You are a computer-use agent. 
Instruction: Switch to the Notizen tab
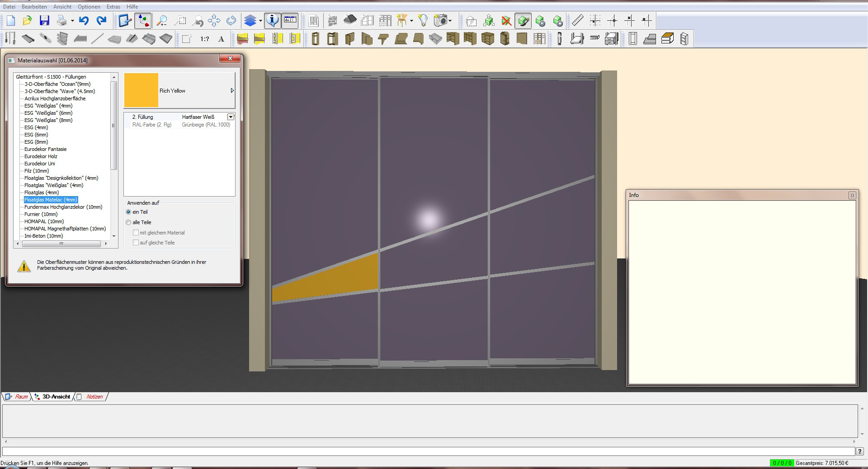[x=94, y=397]
